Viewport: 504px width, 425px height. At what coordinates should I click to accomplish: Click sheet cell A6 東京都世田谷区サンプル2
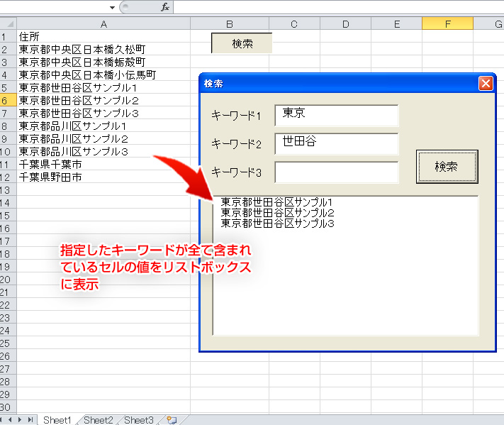[103, 100]
